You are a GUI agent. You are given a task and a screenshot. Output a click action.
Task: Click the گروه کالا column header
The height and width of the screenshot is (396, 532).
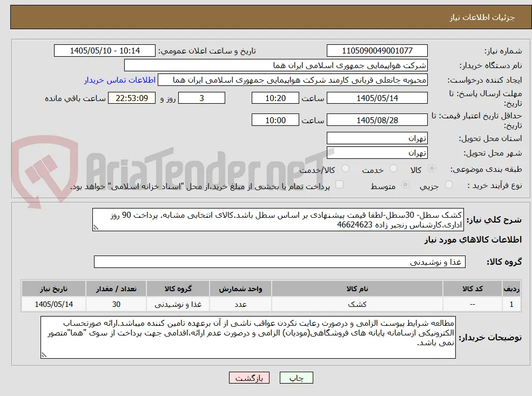pyautogui.click(x=178, y=289)
